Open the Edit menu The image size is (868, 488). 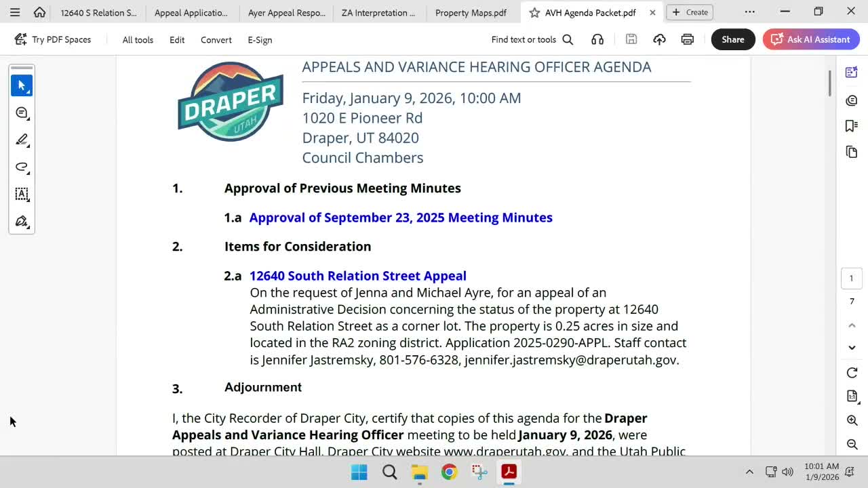click(177, 40)
